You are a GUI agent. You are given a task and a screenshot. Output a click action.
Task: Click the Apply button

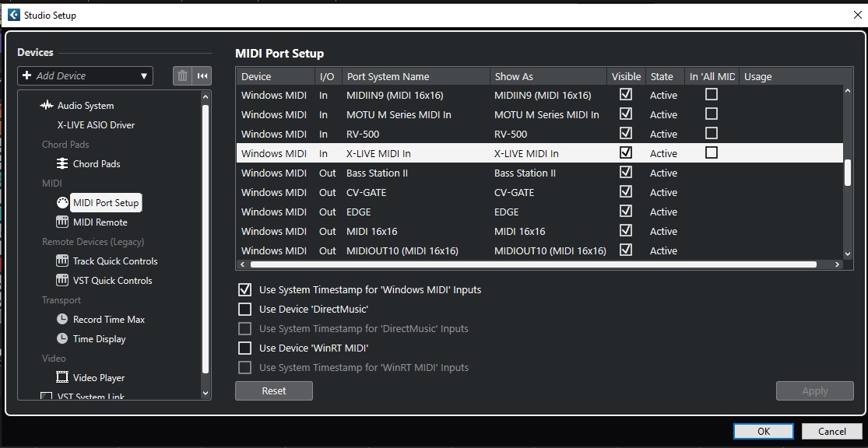coord(815,390)
